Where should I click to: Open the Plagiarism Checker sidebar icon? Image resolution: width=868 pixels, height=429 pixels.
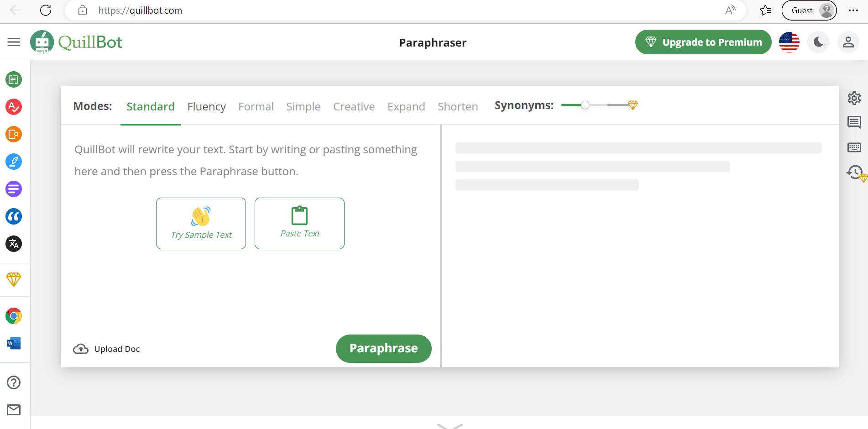[14, 134]
